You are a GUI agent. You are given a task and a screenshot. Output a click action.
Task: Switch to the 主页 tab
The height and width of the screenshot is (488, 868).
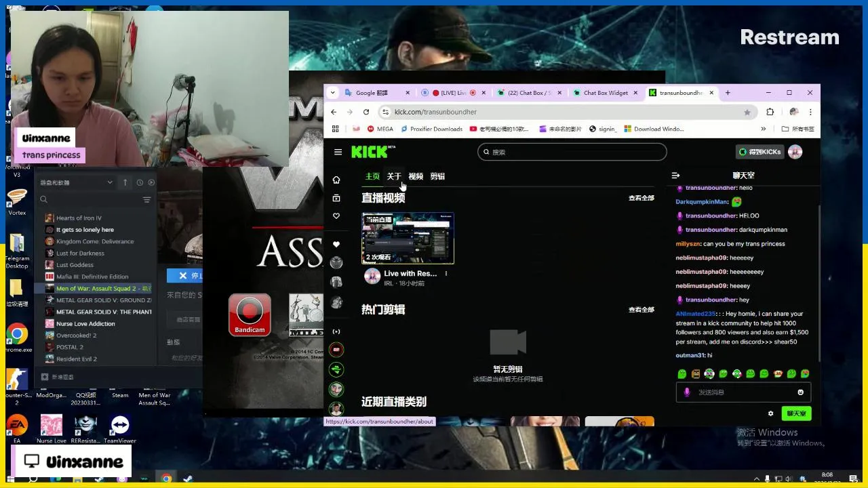[x=372, y=176]
